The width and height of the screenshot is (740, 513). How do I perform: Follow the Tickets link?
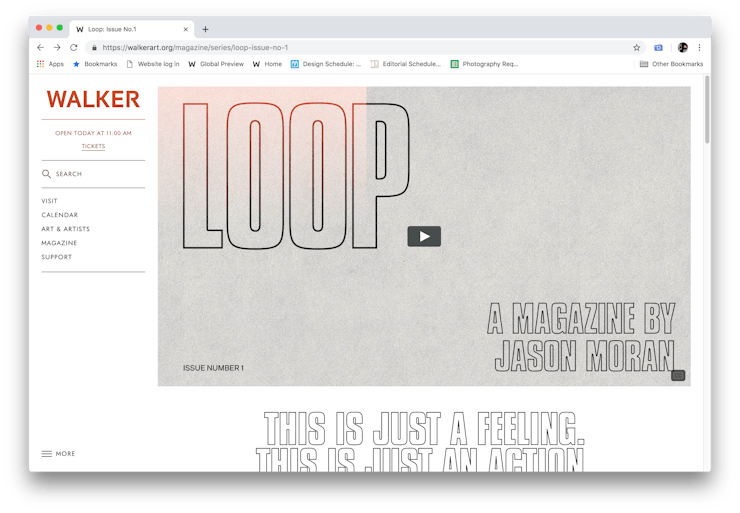[x=93, y=146]
